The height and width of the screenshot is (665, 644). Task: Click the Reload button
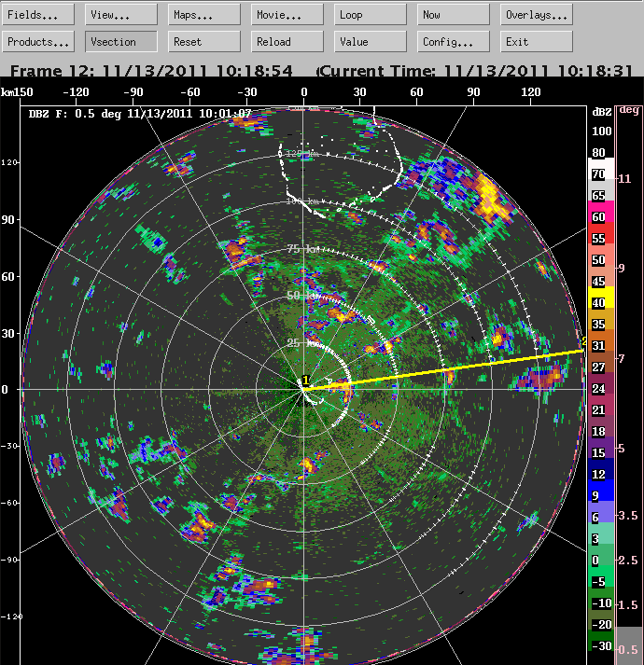(x=287, y=42)
